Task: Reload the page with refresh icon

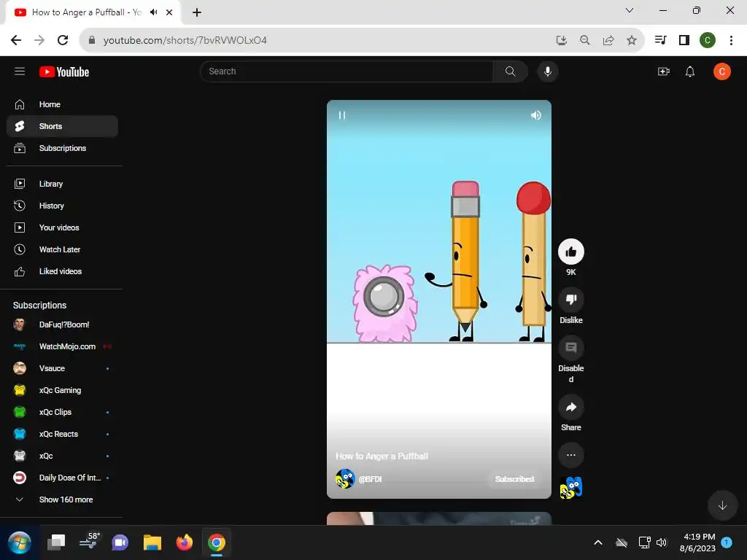Action: [63, 40]
